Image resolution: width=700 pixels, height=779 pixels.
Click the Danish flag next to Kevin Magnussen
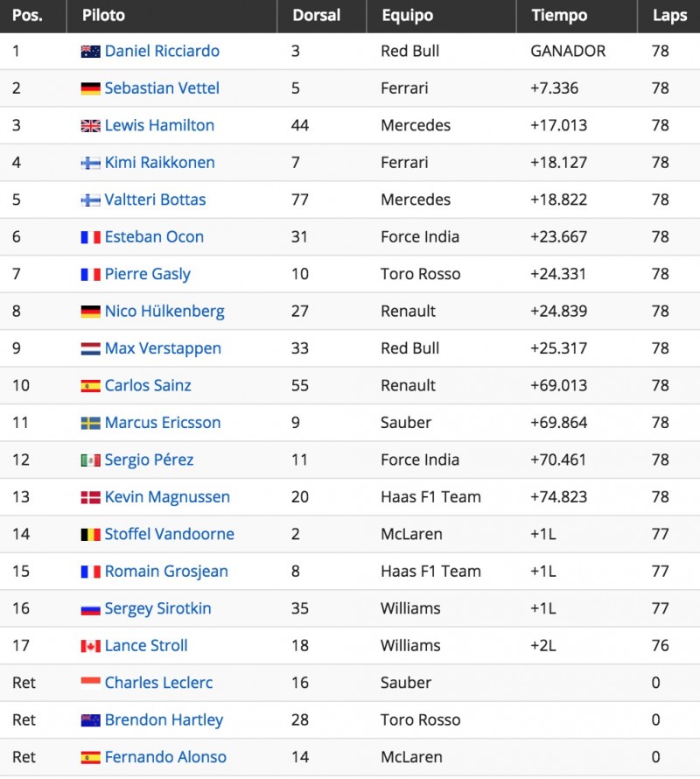(90, 497)
